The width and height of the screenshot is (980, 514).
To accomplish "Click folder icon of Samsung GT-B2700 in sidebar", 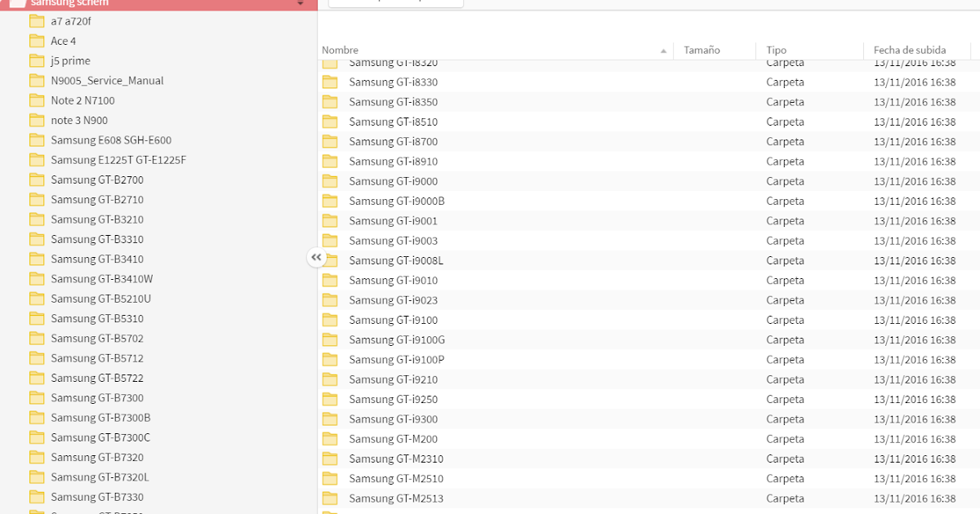I will (x=37, y=179).
